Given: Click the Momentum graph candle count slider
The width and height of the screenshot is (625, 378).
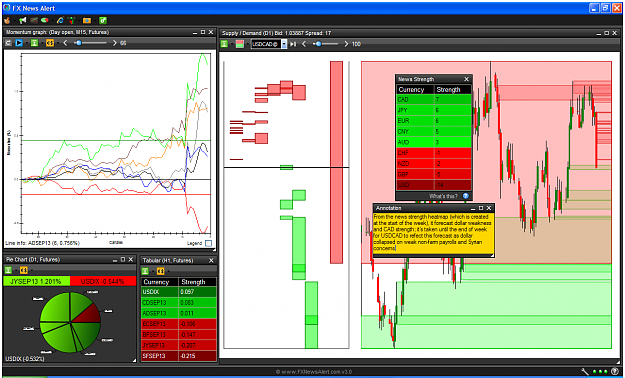Looking at the screenshot, I should point(90,43).
